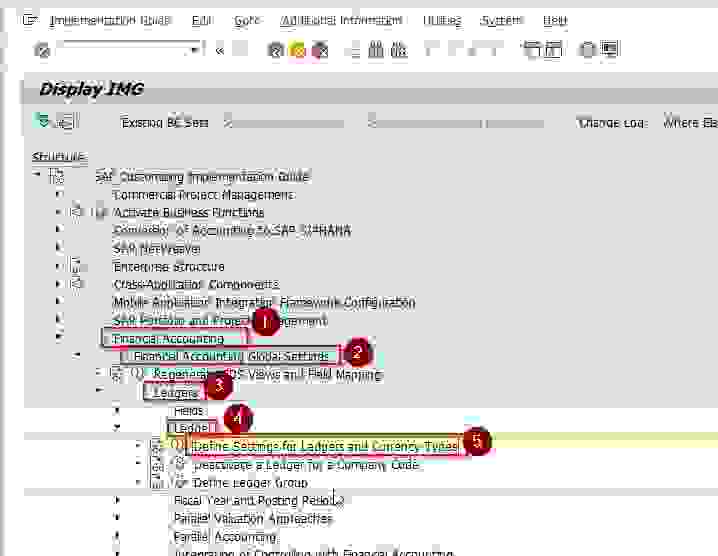Expand the Fields node arrow
The height and width of the screenshot is (556, 718).
(117, 410)
